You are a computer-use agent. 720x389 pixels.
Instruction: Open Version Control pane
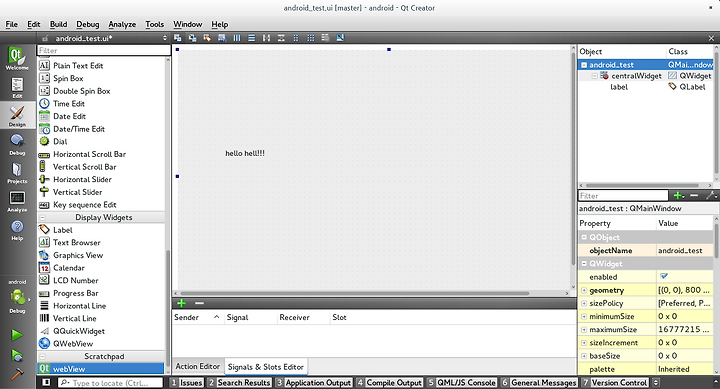615,382
